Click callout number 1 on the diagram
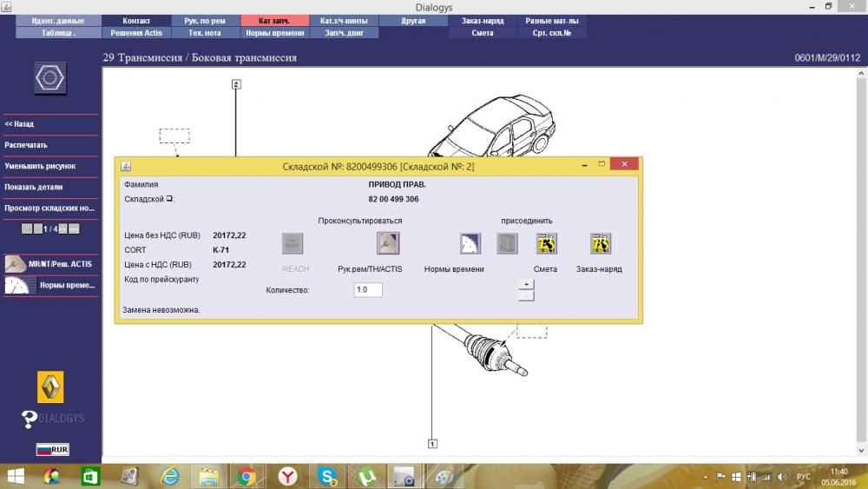 point(432,444)
